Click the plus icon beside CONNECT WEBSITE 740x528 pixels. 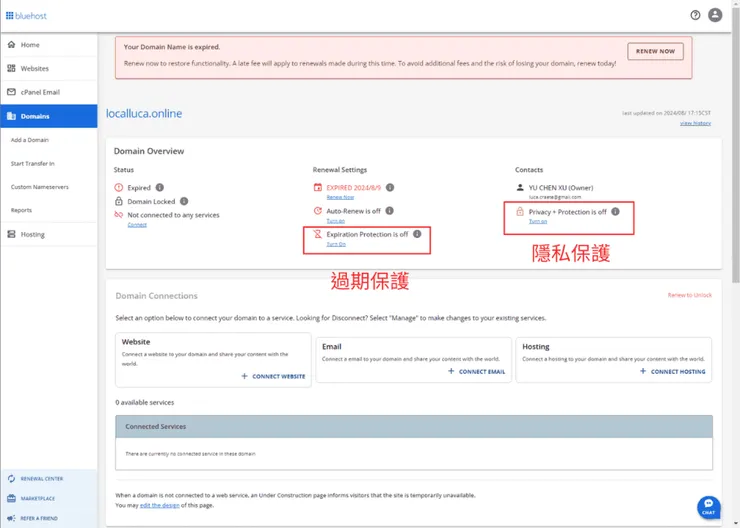pyautogui.click(x=244, y=376)
